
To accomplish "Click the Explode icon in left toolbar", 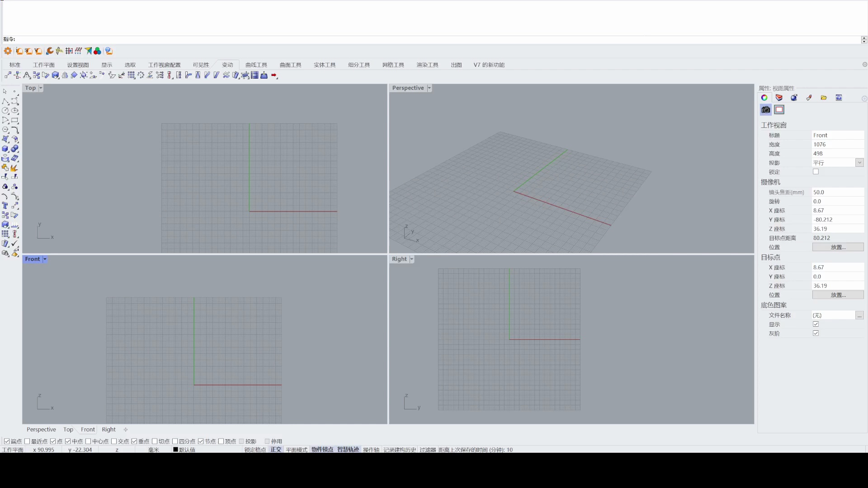I will [x=15, y=168].
